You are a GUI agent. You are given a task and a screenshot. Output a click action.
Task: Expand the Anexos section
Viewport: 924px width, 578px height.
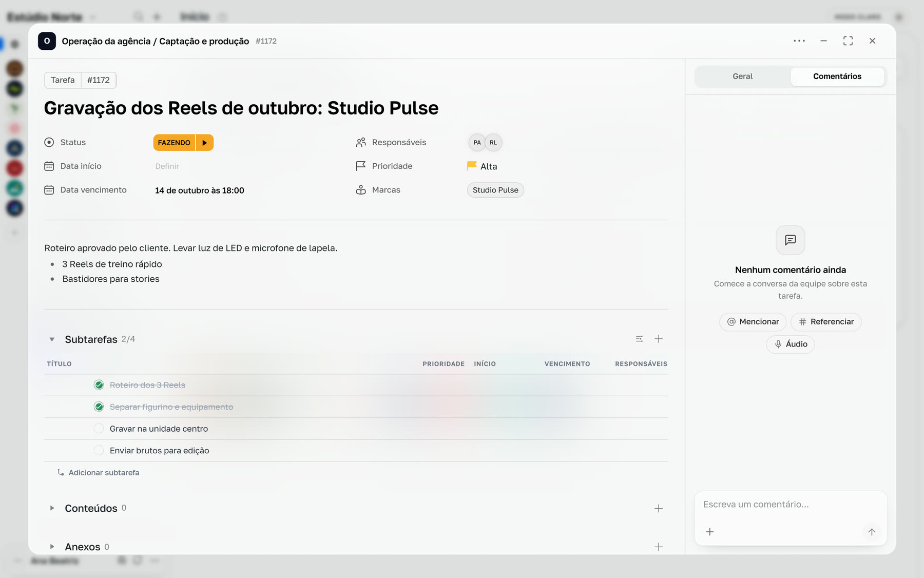tap(52, 547)
